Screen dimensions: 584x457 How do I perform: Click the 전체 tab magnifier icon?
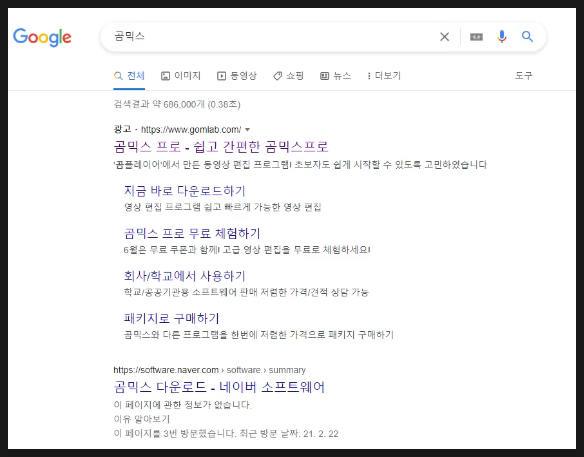118,76
